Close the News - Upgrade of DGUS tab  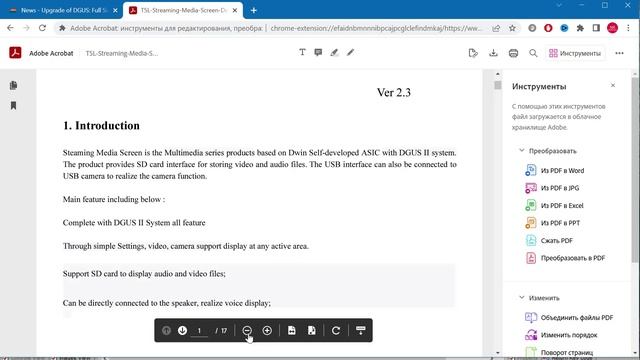coord(115,11)
